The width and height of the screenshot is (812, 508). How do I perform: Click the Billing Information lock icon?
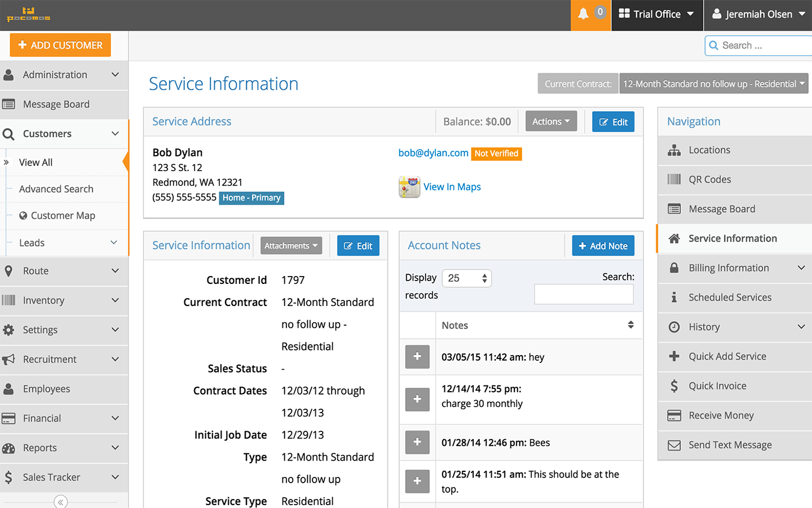click(674, 268)
